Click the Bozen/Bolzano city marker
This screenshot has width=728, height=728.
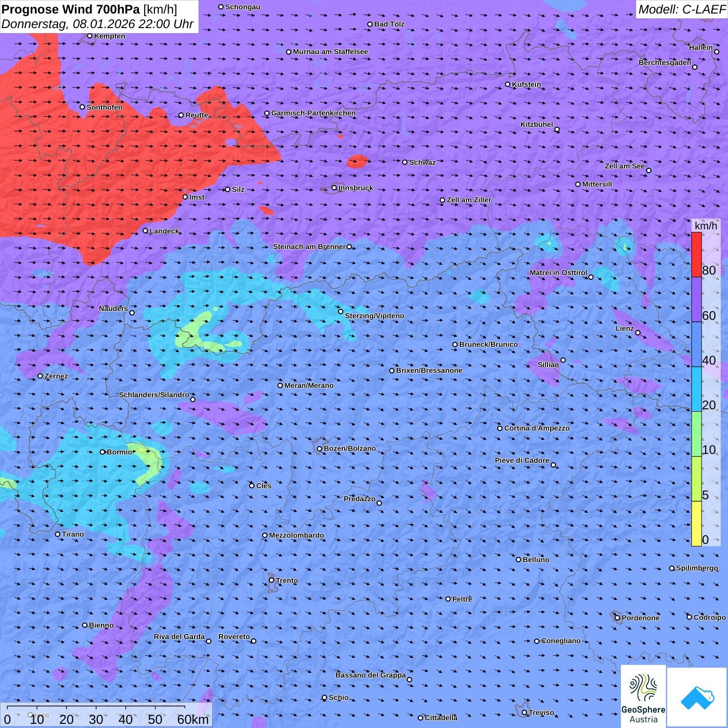click(x=320, y=448)
